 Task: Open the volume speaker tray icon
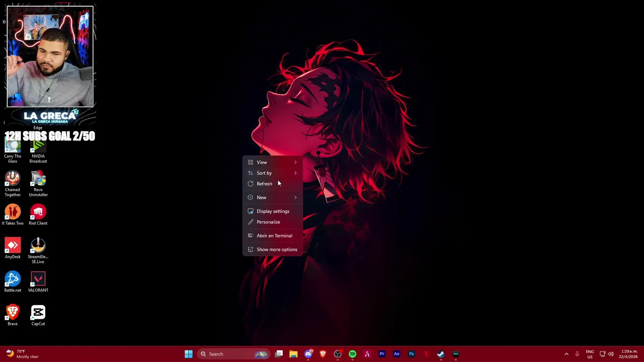[x=611, y=354]
